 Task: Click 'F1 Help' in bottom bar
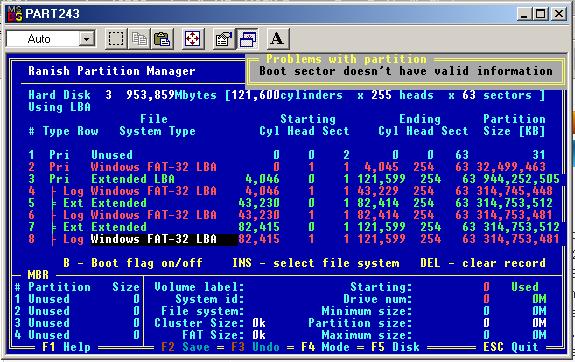point(66,347)
